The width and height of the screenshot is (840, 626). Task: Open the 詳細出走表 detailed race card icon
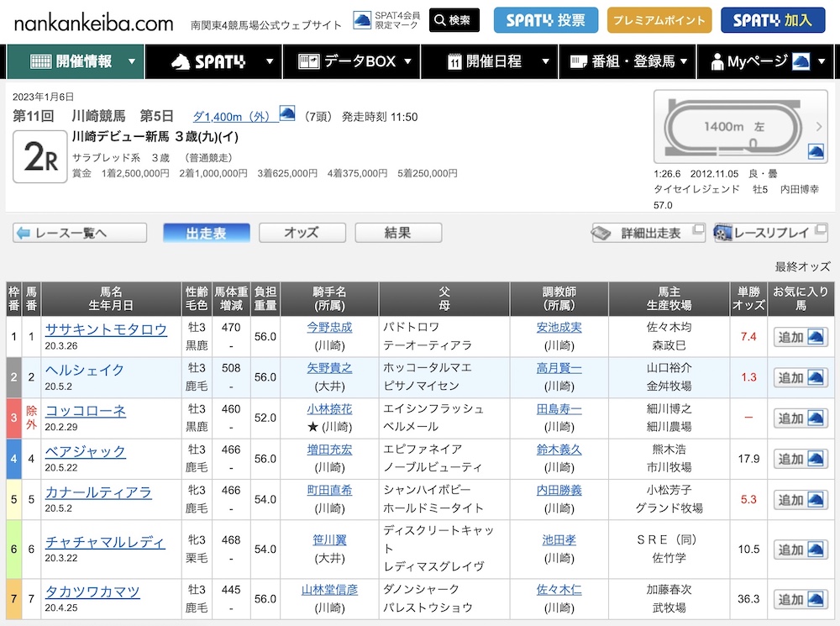(603, 232)
